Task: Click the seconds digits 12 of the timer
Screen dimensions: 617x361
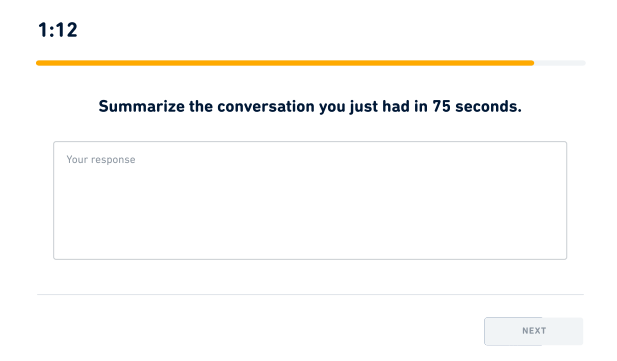Action: 67,30
